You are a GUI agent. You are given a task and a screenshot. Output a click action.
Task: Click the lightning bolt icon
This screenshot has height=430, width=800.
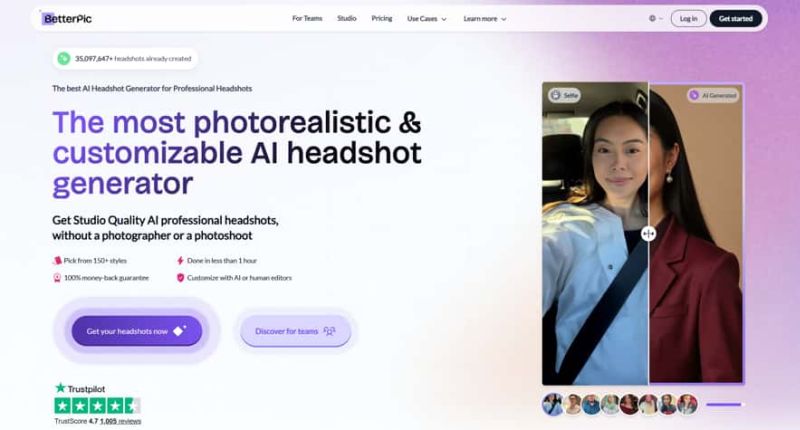(x=180, y=260)
